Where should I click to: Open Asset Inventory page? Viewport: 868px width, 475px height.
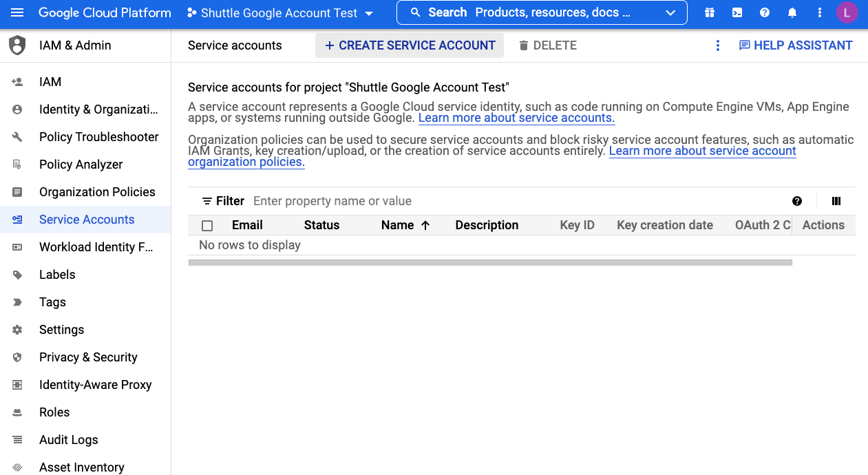click(x=82, y=467)
